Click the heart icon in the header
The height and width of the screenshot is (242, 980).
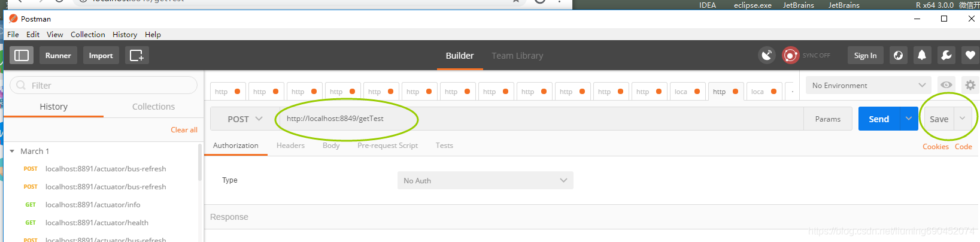[x=970, y=55]
